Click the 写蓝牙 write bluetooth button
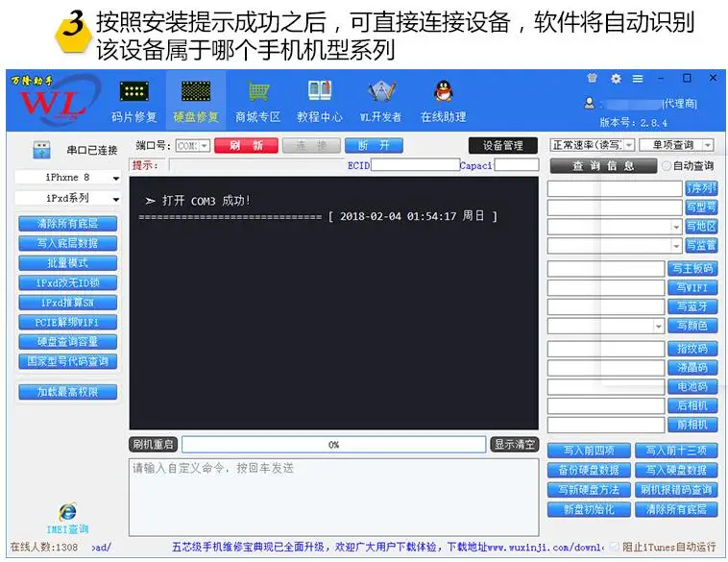728x562 pixels. point(692,306)
